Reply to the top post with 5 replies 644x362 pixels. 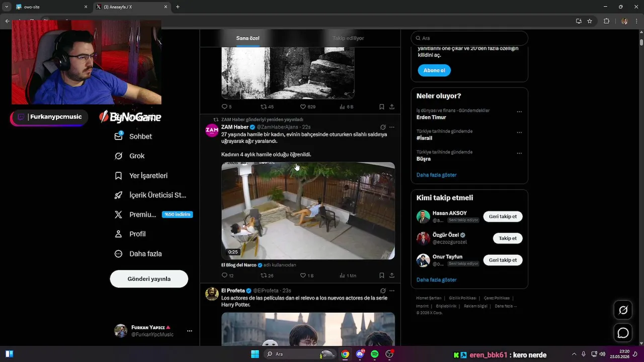(x=227, y=107)
